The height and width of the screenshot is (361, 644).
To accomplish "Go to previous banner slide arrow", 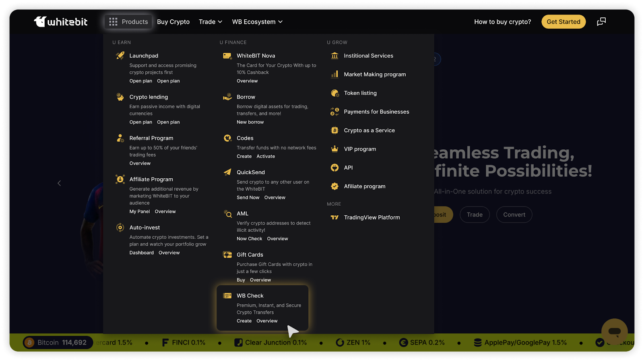I will click(59, 183).
